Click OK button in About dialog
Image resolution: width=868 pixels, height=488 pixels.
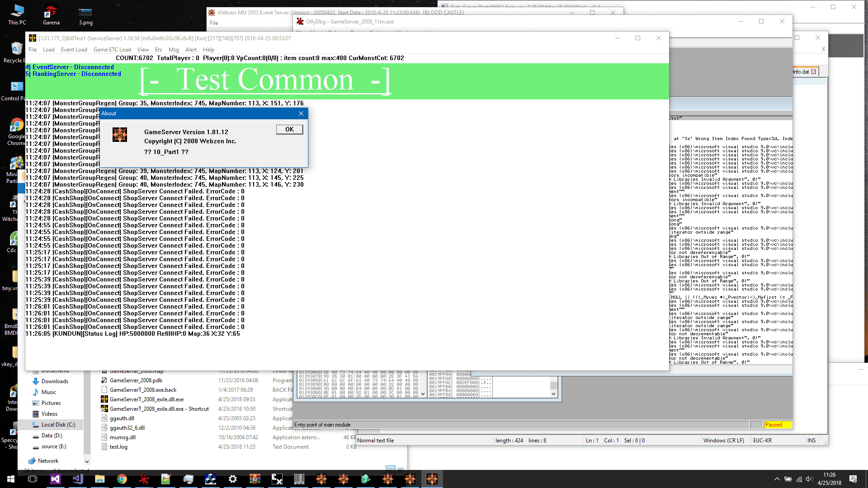tap(289, 129)
